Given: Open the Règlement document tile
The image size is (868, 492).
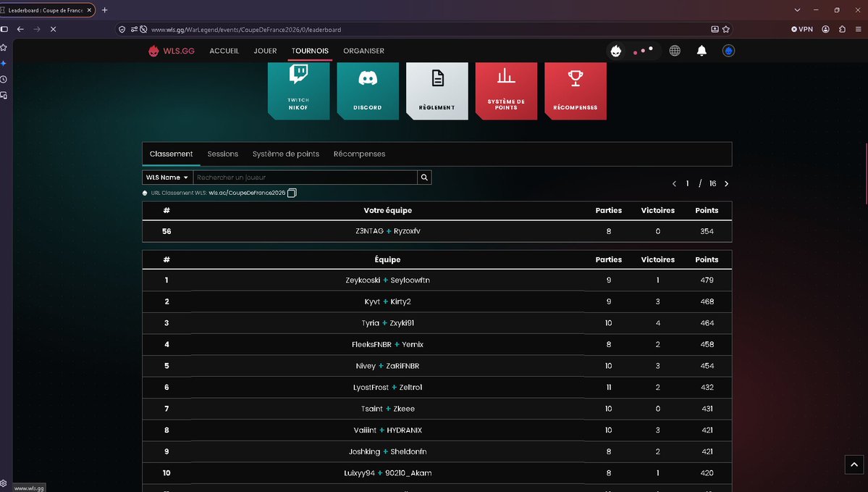Looking at the screenshot, I should pos(437,91).
